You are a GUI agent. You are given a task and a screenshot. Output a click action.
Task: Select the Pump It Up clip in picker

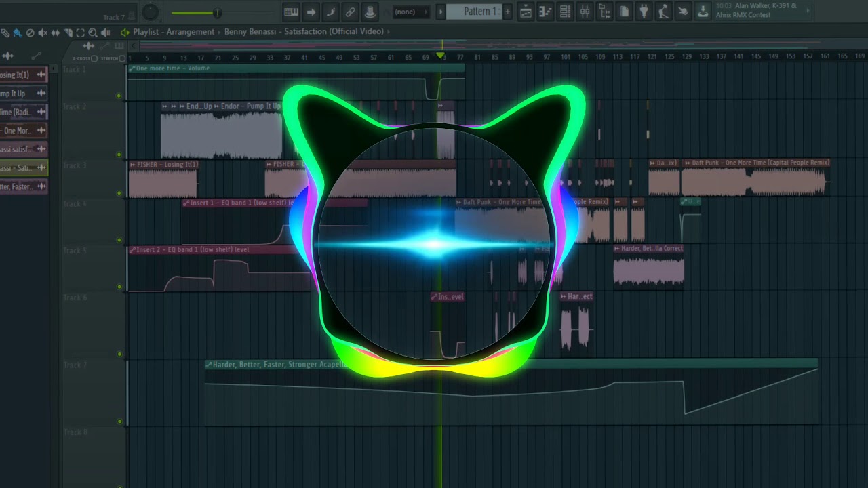pyautogui.click(x=22, y=94)
